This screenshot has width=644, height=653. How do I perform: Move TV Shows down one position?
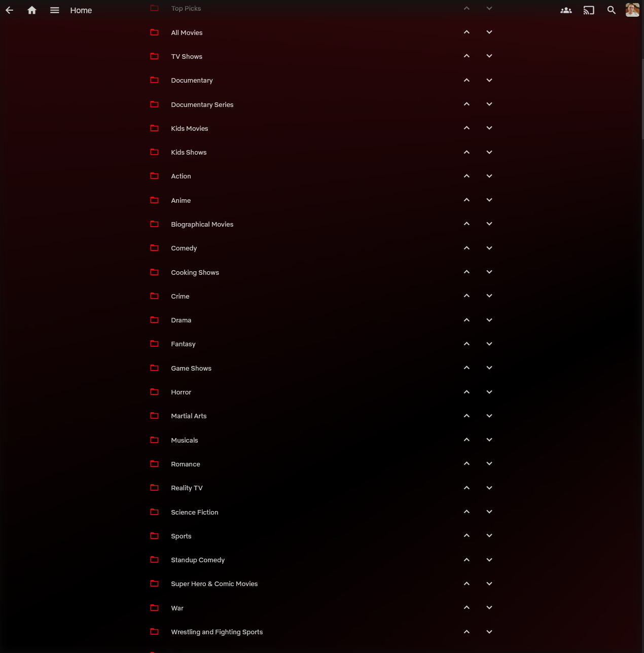tap(489, 56)
